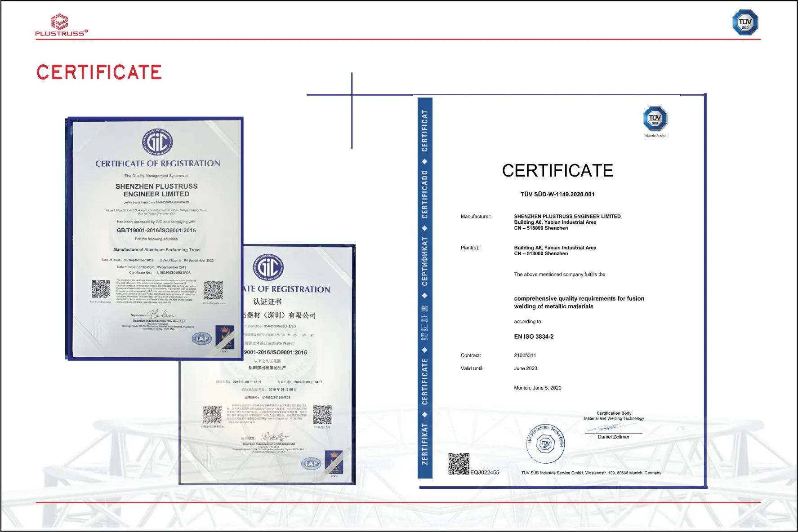Click the right QR code on the English certificate
This screenshot has height=532, width=798.
click(213, 290)
